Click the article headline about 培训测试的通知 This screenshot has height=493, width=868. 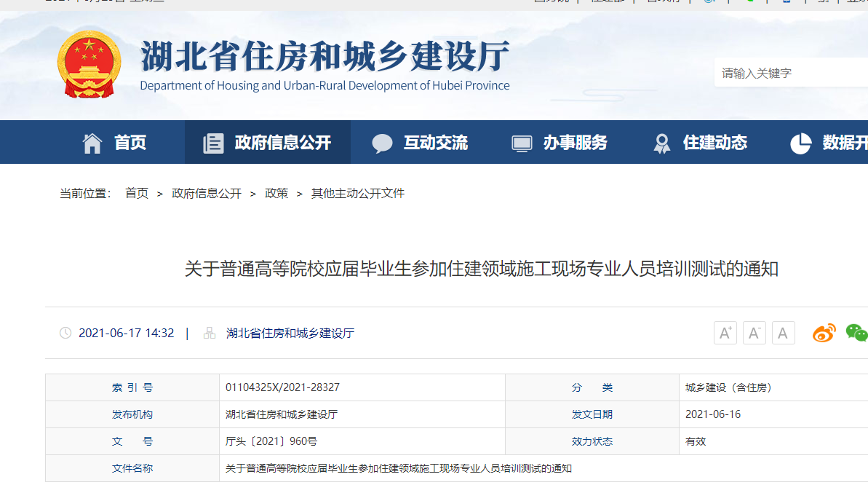pos(482,269)
